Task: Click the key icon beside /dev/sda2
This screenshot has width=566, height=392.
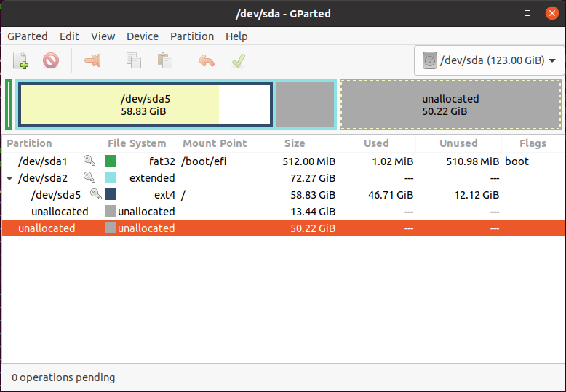Action: click(89, 177)
